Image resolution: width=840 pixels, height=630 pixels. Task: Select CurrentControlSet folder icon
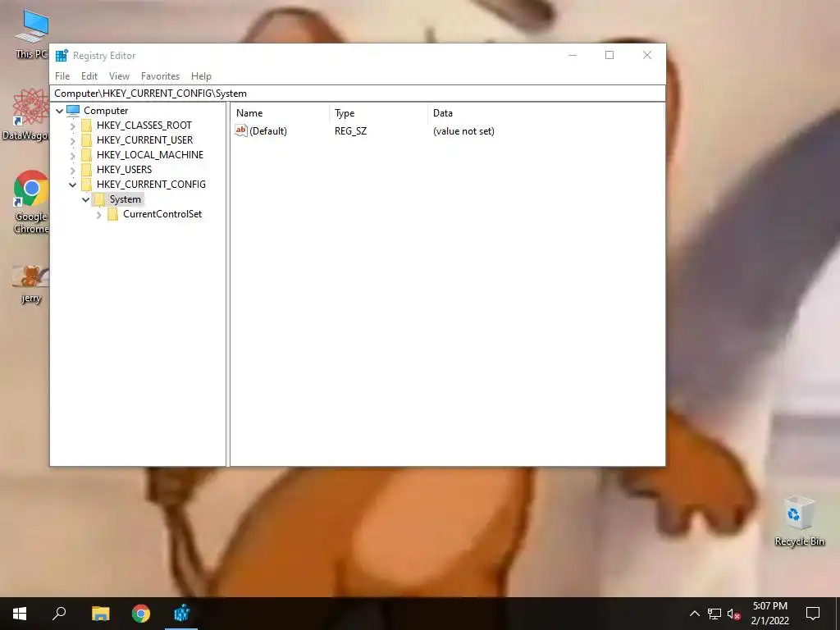[112, 214]
